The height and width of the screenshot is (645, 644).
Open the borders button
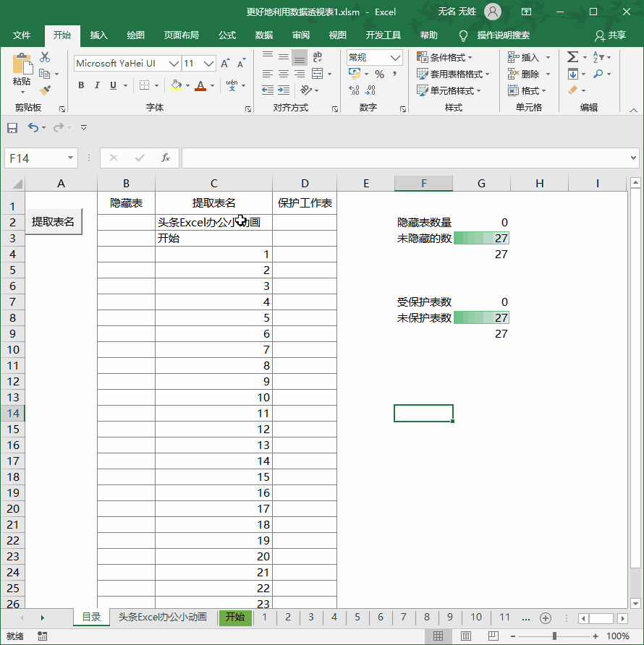144,85
